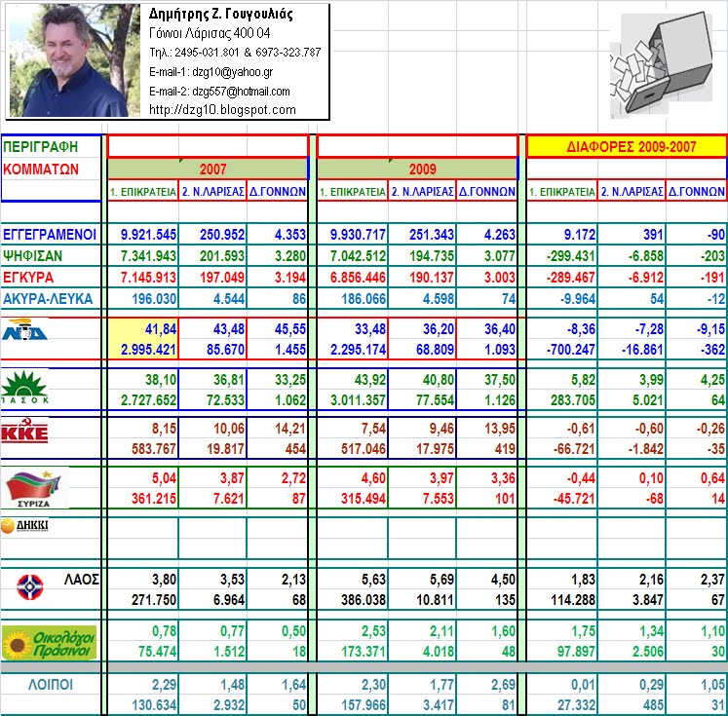The width and height of the screenshot is (728, 716).
Task: Click the KKE red logo
Action: pyautogui.click(x=24, y=431)
